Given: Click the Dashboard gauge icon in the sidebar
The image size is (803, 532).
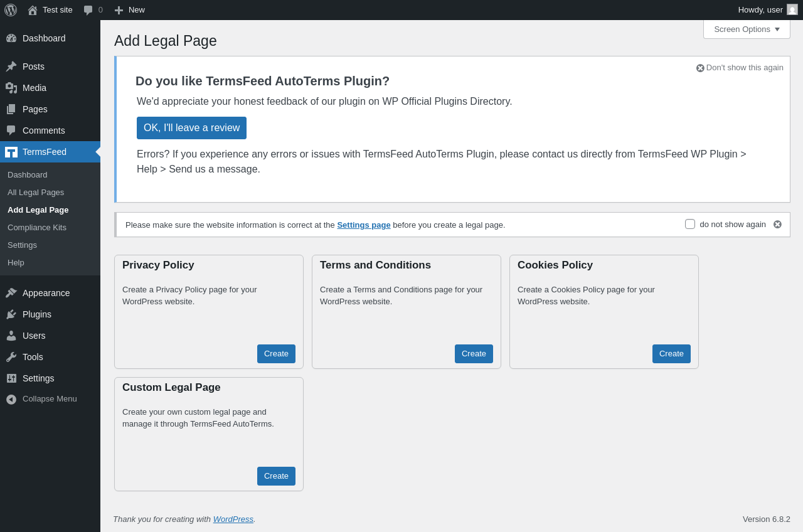Looking at the screenshot, I should pyautogui.click(x=11, y=38).
